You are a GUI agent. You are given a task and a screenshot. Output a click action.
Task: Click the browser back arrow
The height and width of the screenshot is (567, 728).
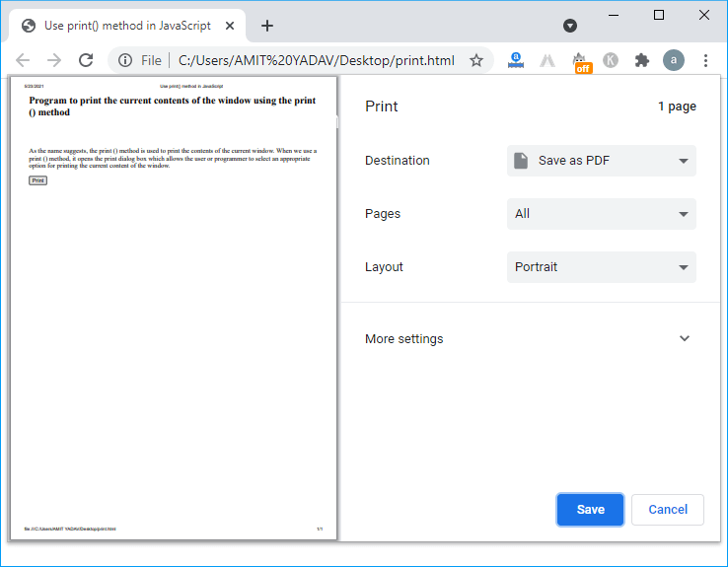pyautogui.click(x=23, y=60)
